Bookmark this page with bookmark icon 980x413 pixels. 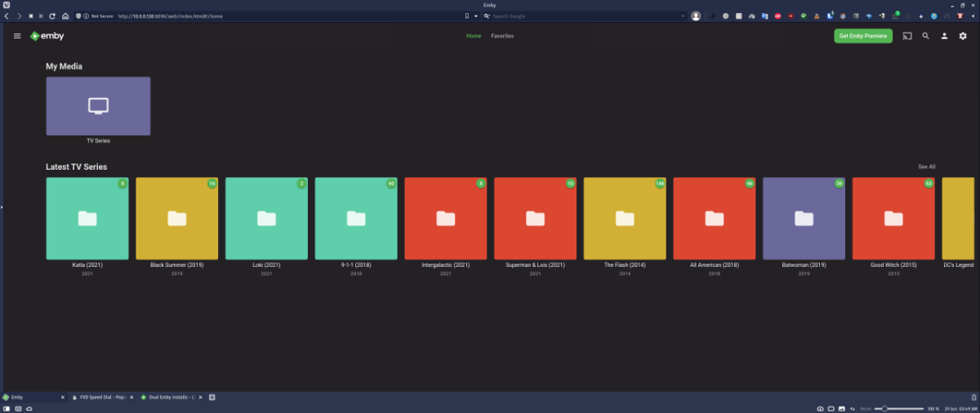click(x=467, y=16)
